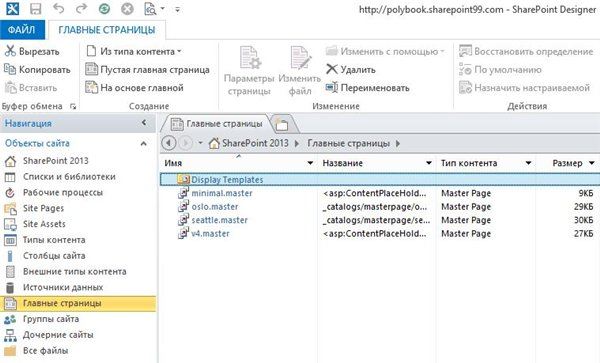The image size is (600, 363).
Task: Open the Preview in browser dropdown arrow
Action: point(163,9)
